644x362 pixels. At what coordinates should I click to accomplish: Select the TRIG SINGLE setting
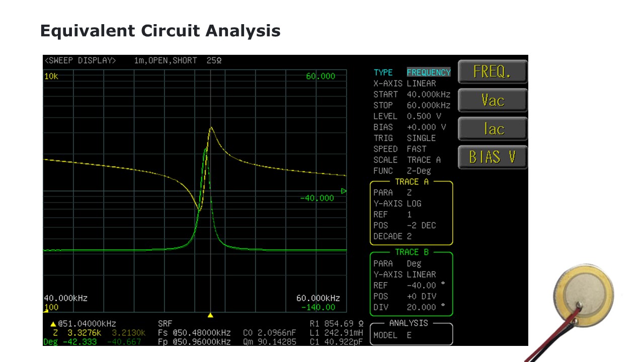(405, 138)
